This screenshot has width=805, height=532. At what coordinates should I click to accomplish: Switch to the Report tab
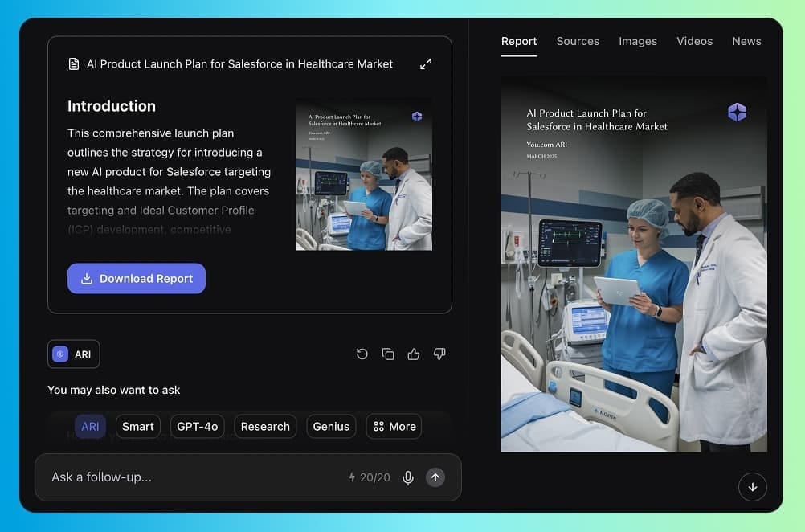pos(519,41)
